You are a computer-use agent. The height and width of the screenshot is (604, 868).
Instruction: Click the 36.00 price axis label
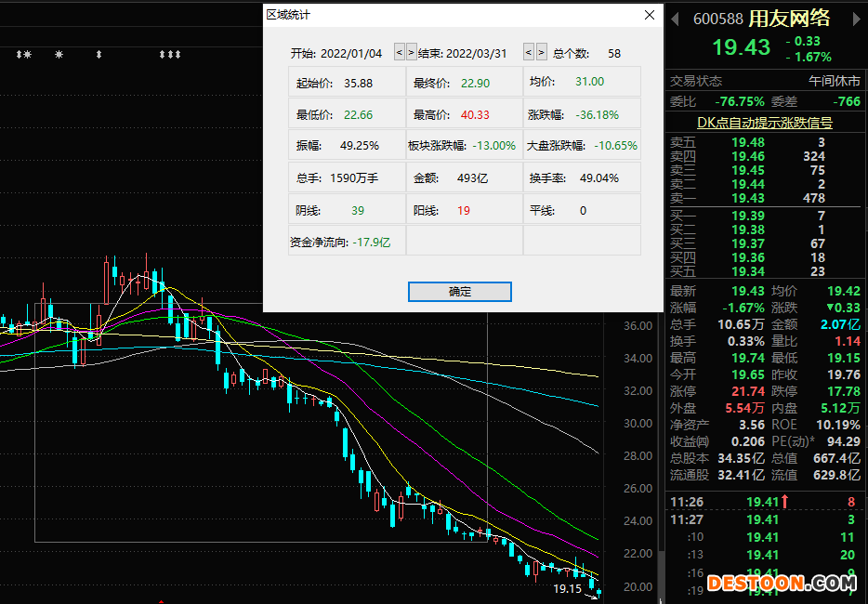click(x=638, y=325)
